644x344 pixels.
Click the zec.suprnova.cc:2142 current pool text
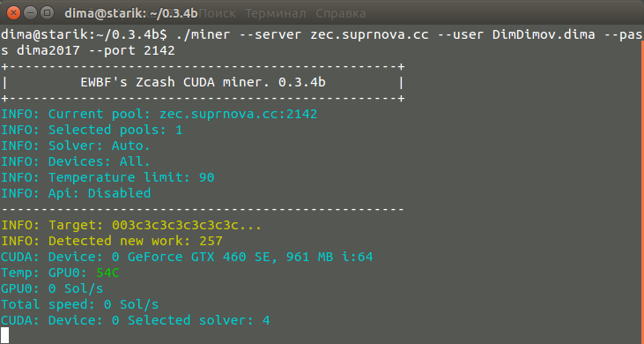coord(239,114)
